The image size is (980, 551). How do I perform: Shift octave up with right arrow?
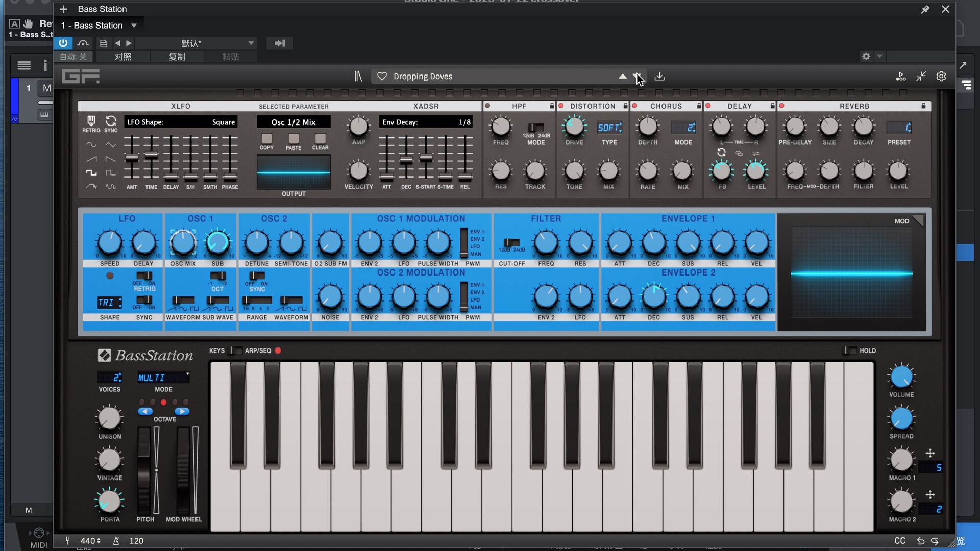tap(182, 411)
